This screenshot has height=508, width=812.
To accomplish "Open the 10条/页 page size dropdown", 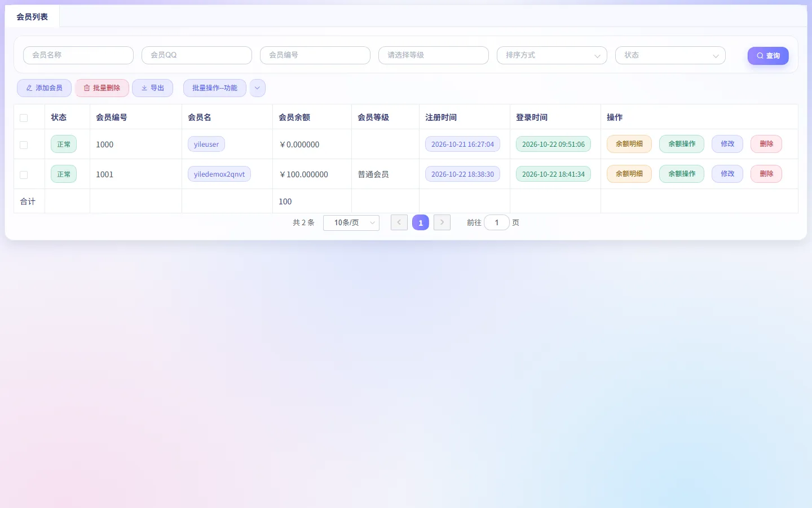I will [x=351, y=223].
